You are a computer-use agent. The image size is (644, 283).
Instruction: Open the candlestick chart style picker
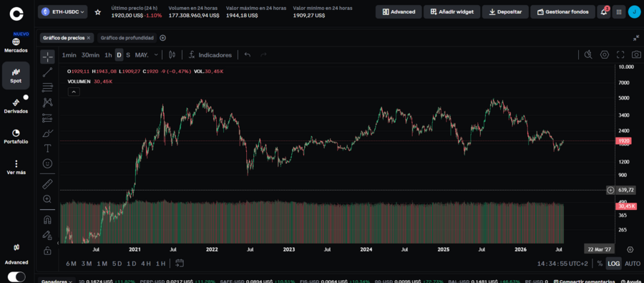pos(172,54)
